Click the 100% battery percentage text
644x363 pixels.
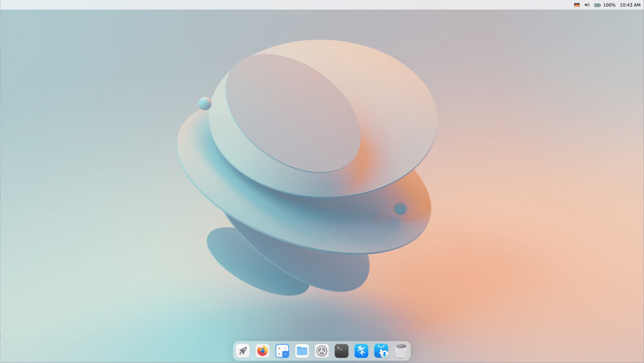[609, 5]
